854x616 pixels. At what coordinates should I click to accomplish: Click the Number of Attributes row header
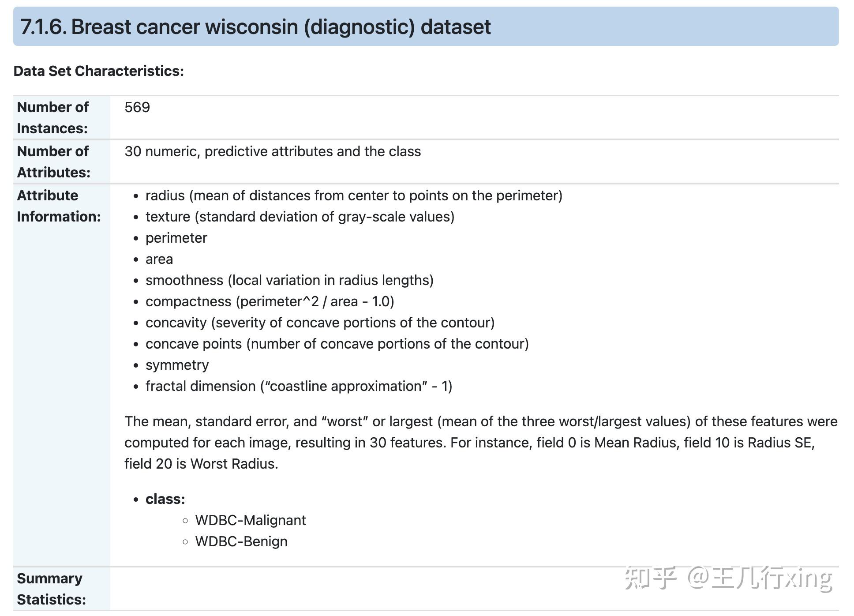coord(53,162)
